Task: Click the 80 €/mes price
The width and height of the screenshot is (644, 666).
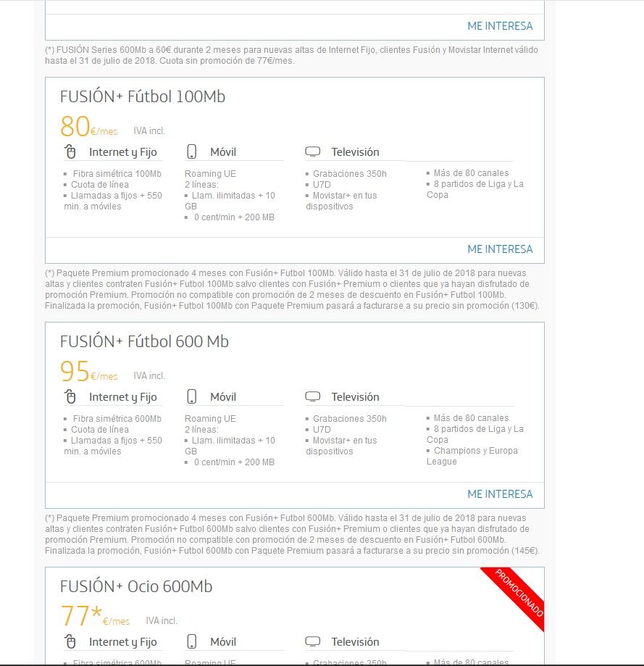Action: 88,128
